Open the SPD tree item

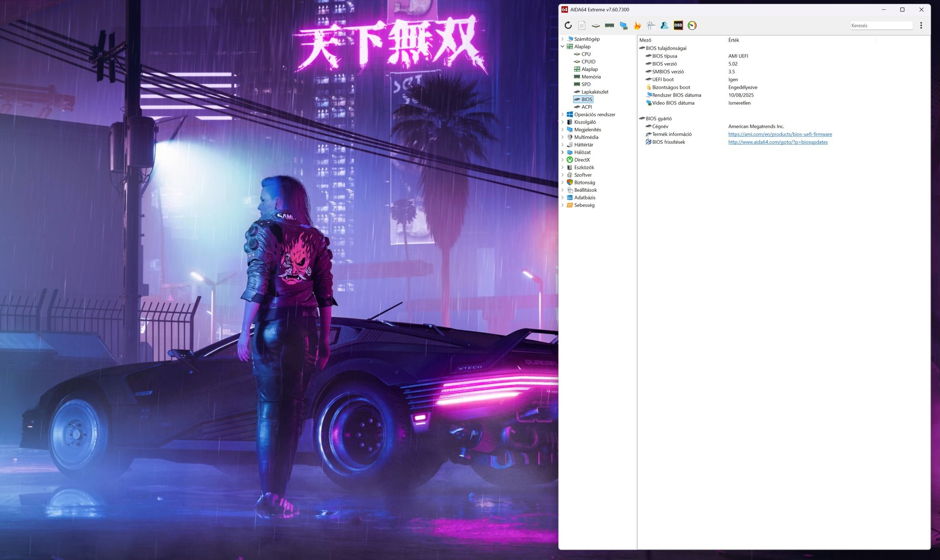[586, 84]
